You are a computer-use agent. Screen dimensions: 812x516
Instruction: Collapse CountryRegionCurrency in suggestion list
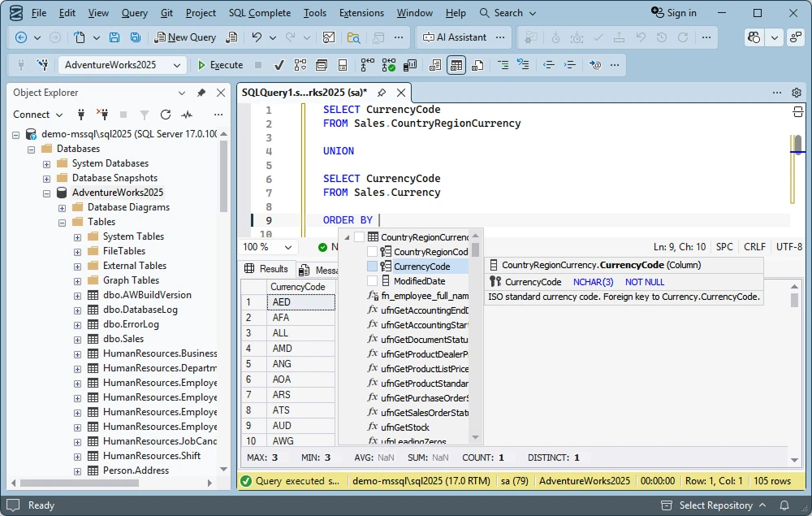point(347,237)
